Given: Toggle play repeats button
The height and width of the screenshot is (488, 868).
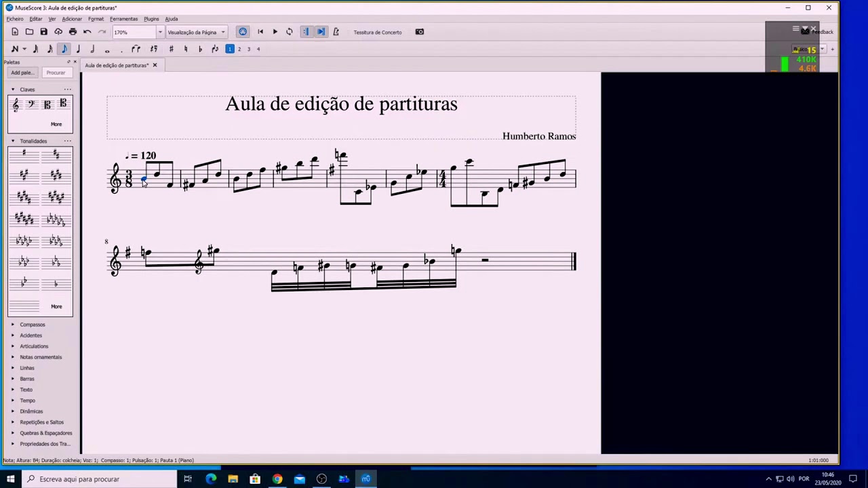Looking at the screenshot, I should point(306,32).
